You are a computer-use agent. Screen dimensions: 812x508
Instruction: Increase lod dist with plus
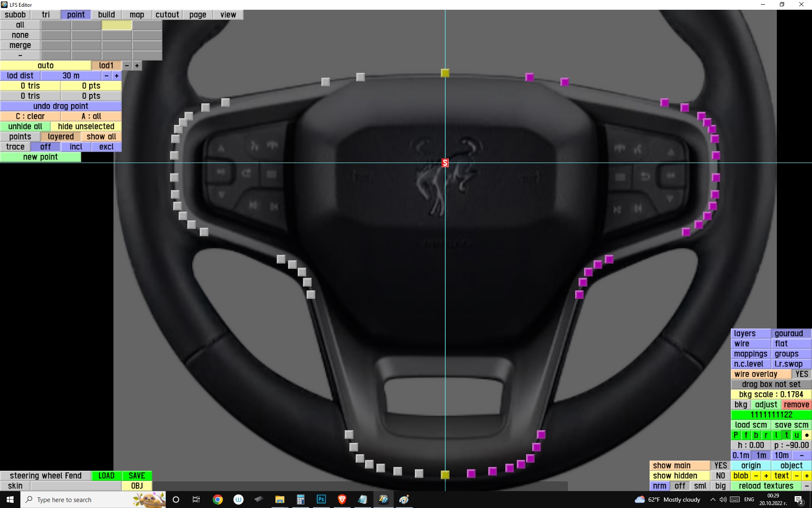tap(117, 76)
